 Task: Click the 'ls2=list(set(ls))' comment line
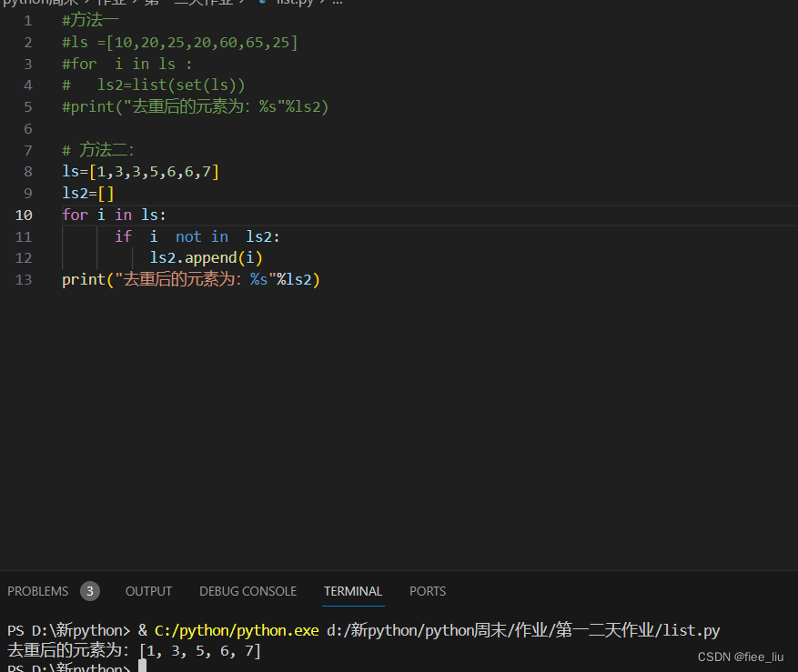[x=171, y=85]
